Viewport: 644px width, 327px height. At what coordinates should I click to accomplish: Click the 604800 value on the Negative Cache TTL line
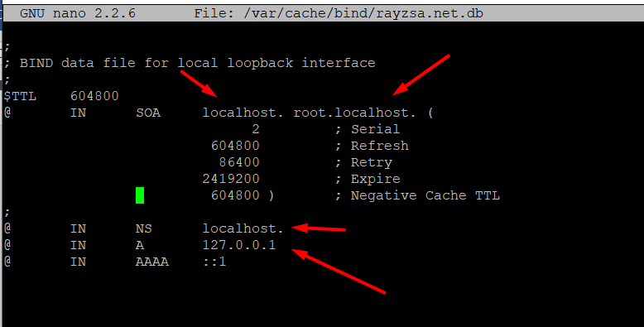click(235, 195)
